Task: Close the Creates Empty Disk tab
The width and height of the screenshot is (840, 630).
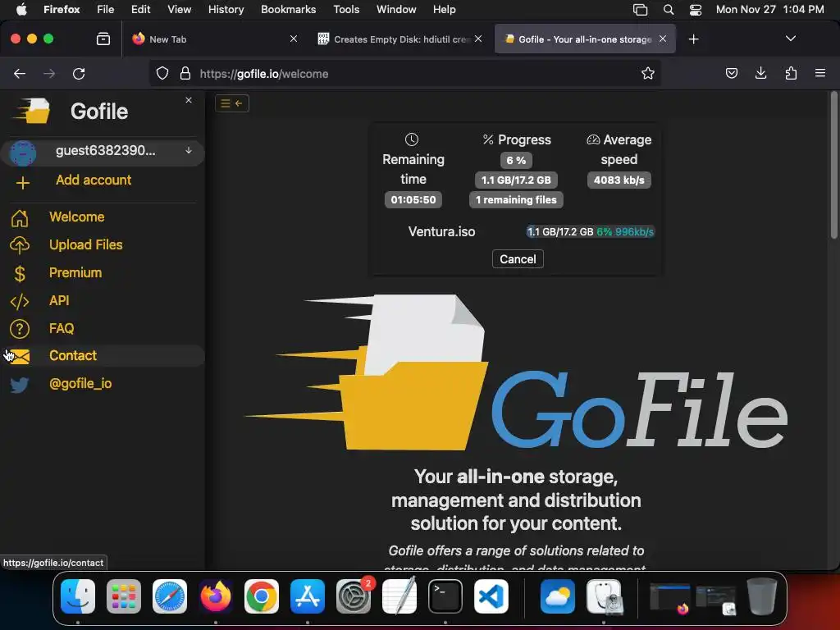Action: (x=478, y=39)
